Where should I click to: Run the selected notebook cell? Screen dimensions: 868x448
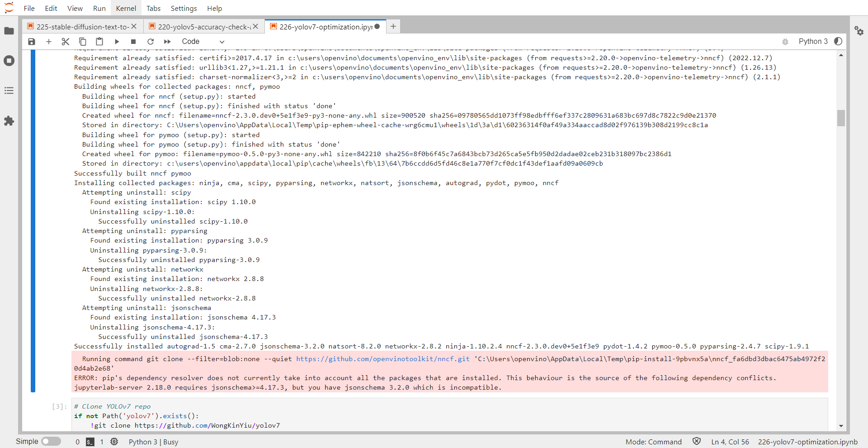[x=117, y=41]
